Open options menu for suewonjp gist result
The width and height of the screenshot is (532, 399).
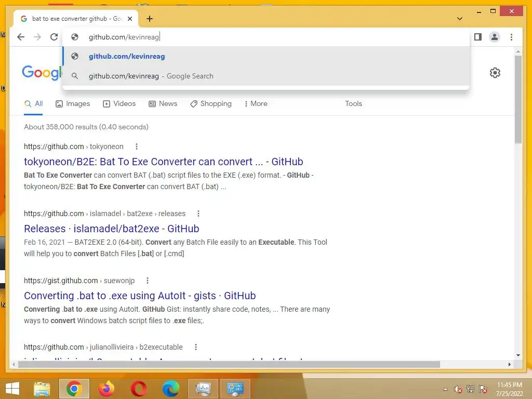pyautogui.click(x=147, y=281)
